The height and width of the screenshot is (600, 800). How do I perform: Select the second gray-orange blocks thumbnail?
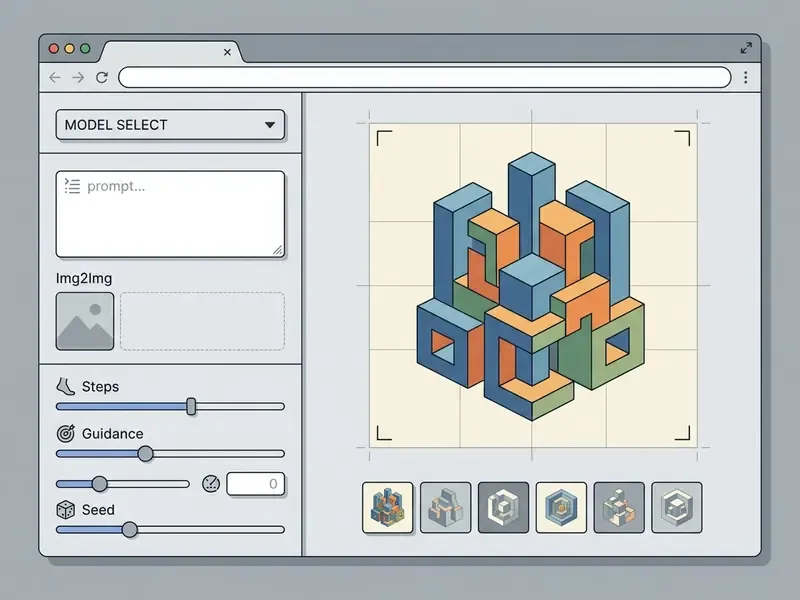point(445,508)
